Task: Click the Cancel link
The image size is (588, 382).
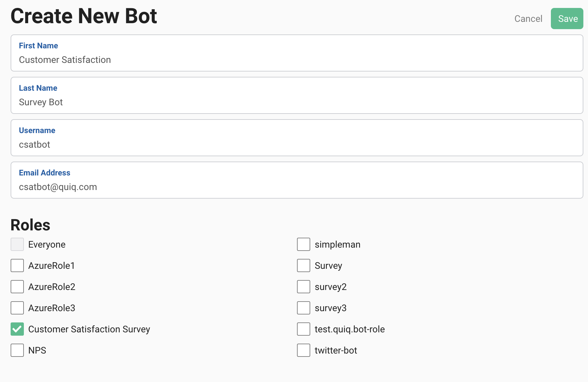Action: (x=528, y=19)
